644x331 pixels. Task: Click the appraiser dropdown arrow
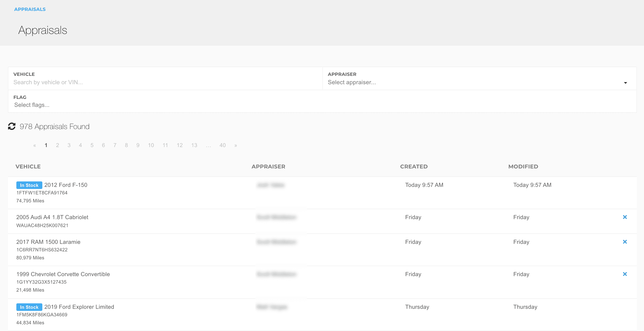[625, 83]
